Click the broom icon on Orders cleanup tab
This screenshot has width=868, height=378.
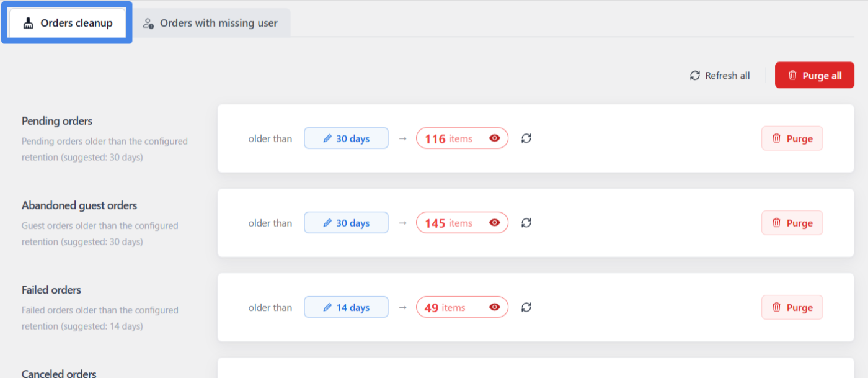28,23
